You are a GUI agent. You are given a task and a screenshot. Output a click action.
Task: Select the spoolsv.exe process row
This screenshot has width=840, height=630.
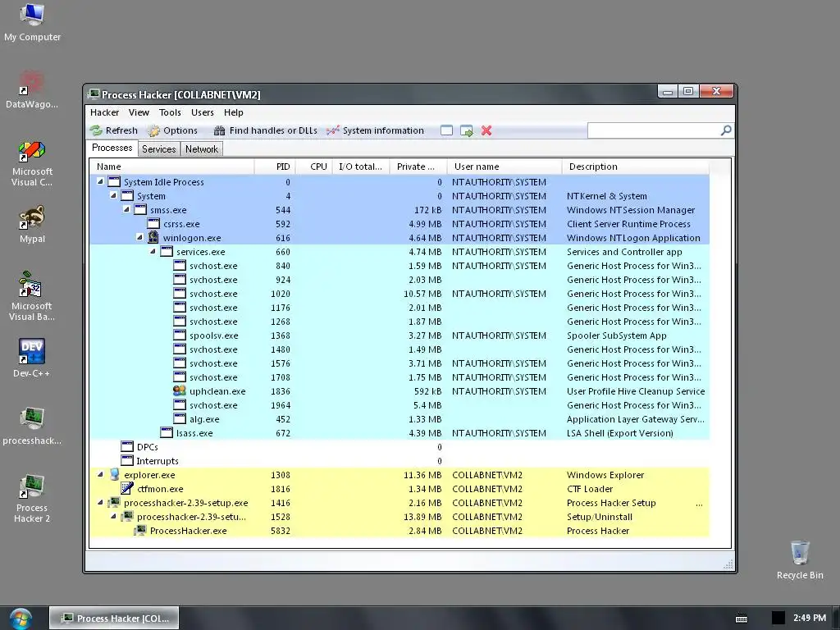[399, 336]
